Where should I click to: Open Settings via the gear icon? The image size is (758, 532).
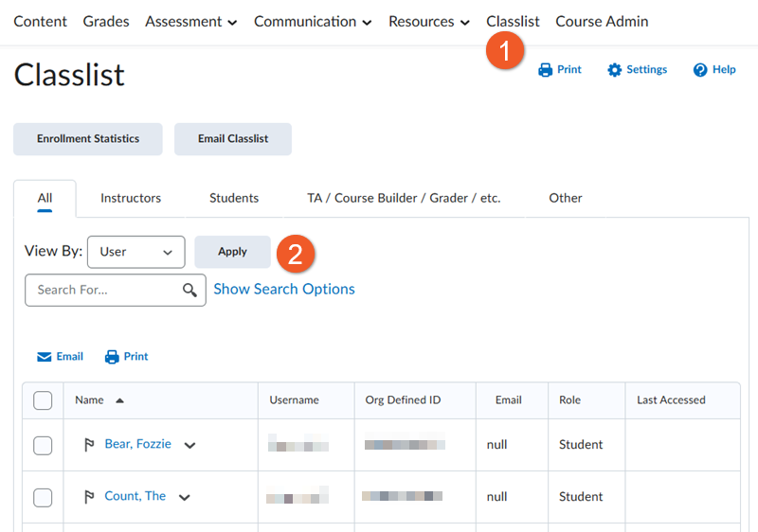(x=615, y=70)
